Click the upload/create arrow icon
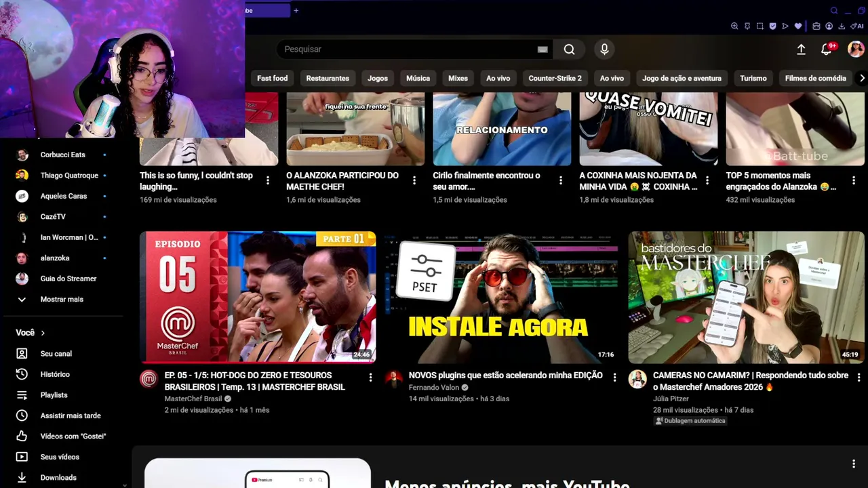 pos(801,49)
